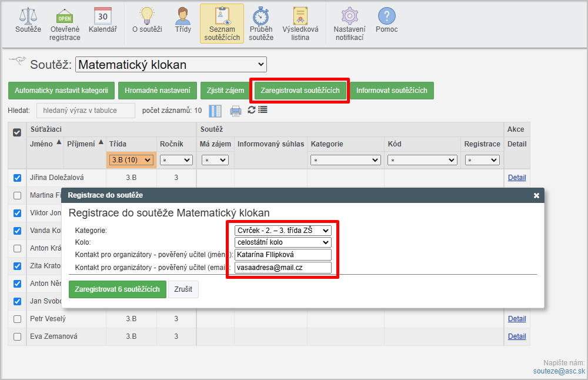Click the Informovaný súhlas column header
The width and height of the screenshot is (588, 380).
[x=270, y=144]
